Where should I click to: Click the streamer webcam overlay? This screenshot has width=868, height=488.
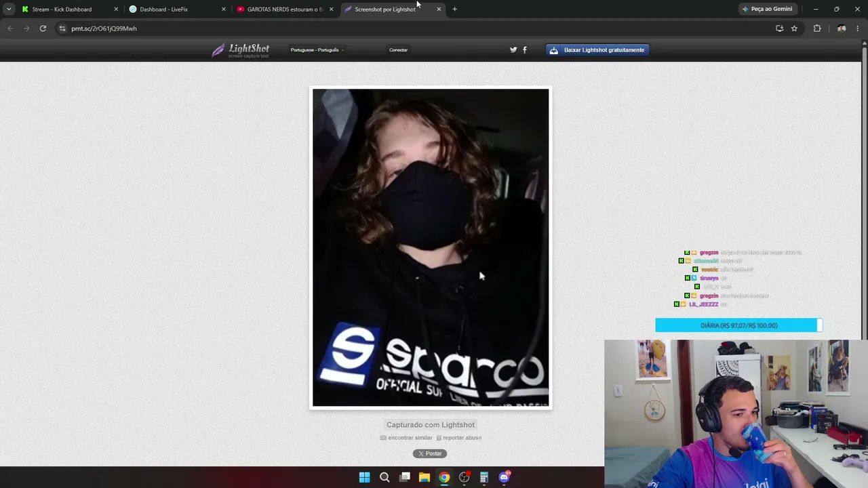(736, 413)
